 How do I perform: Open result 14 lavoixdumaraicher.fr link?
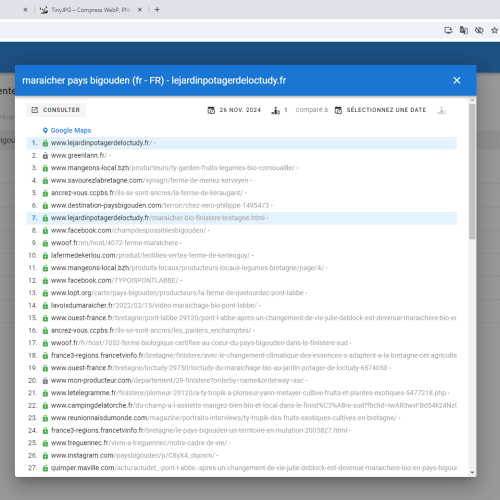154,305
